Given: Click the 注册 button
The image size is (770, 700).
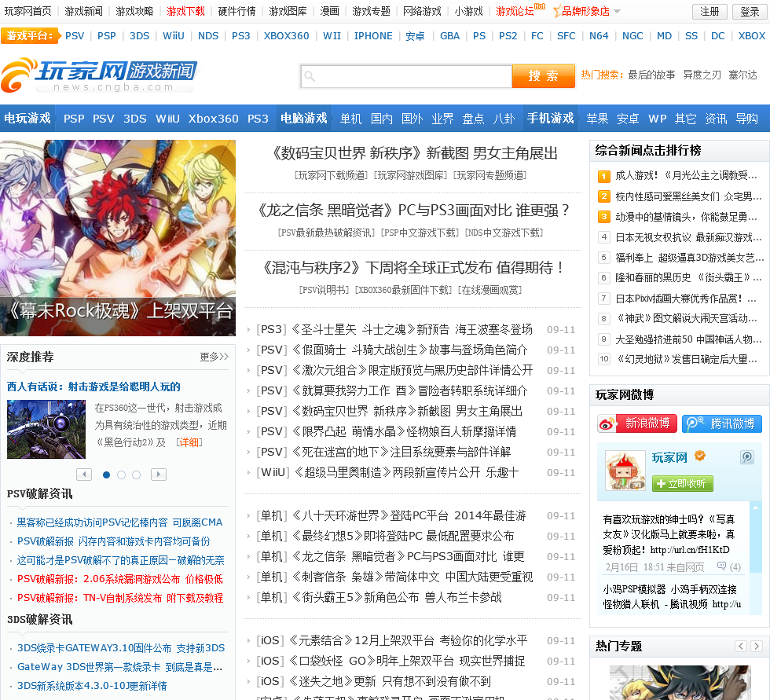Looking at the screenshot, I should coord(709,11).
